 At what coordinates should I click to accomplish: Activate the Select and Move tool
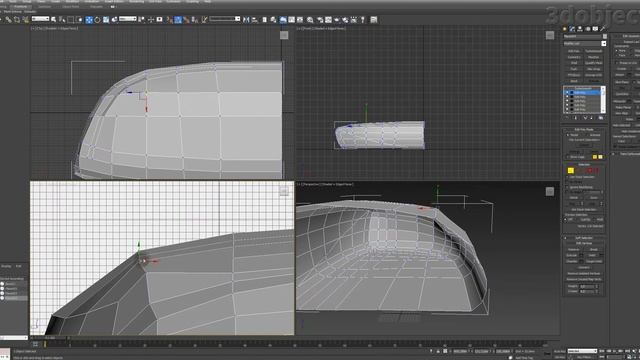point(89,20)
